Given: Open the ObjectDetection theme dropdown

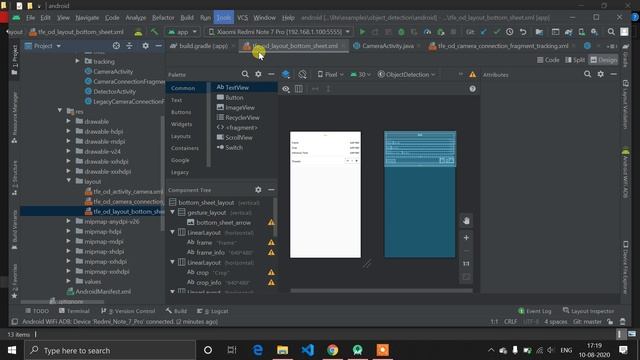Looking at the screenshot, I should coord(406,74).
